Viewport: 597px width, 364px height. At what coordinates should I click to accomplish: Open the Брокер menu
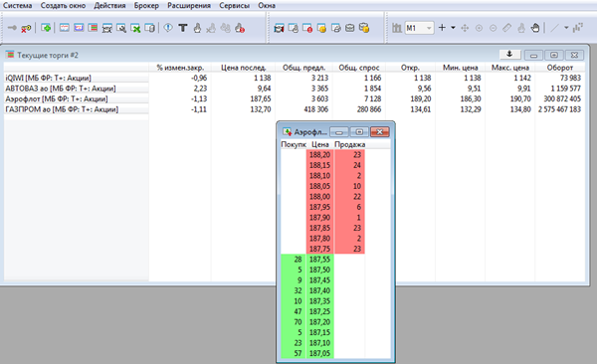pos(146,5)
